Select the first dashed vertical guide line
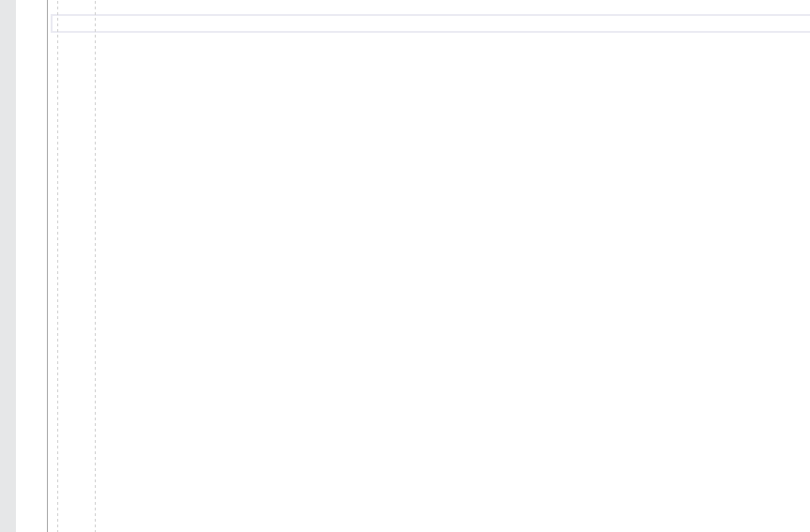 [58, 266]
